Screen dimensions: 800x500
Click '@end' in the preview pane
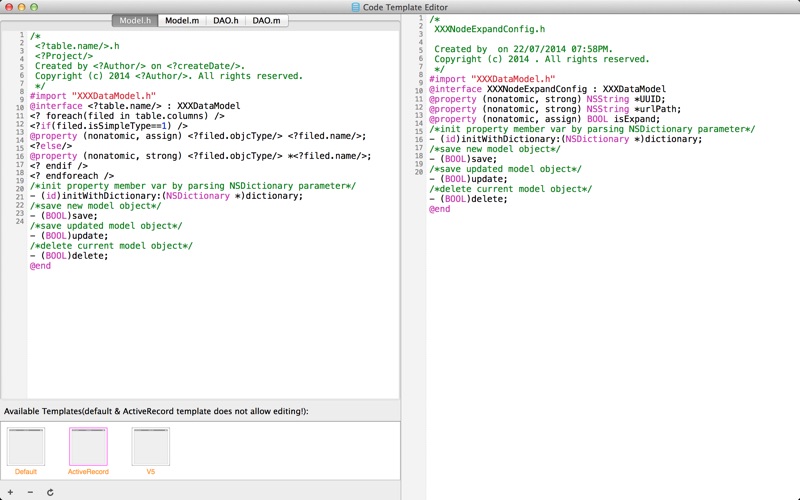click(x=440, y=209)
